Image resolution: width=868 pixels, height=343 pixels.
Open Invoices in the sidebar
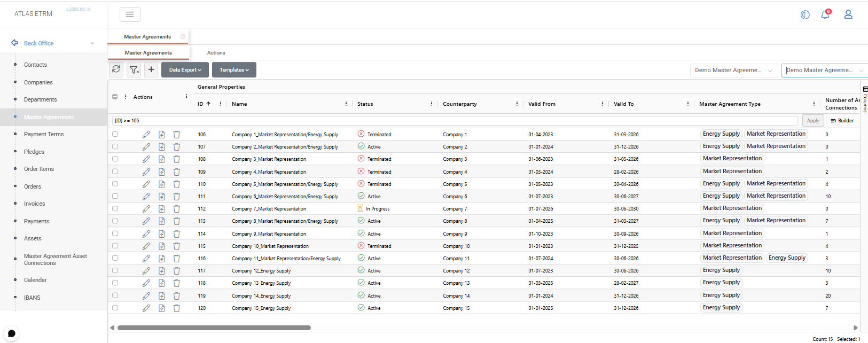(35, 204)
